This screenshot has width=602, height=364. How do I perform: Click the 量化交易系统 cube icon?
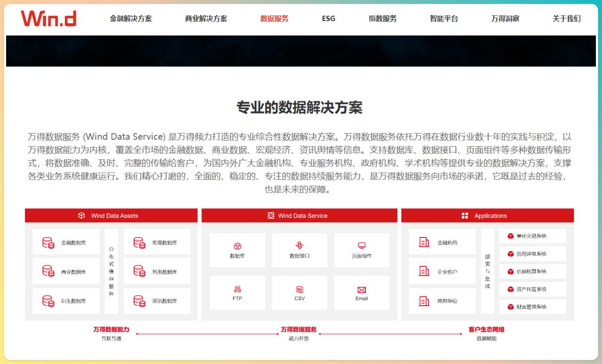pos(511,236)
